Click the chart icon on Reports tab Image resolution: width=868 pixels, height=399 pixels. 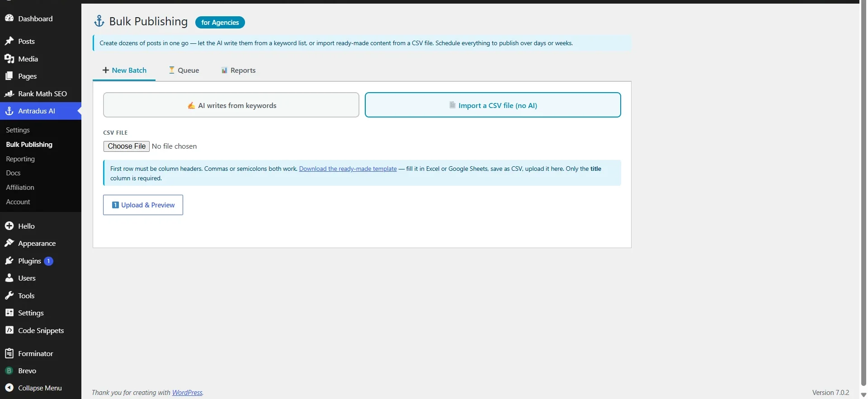(x=224, y=70)
